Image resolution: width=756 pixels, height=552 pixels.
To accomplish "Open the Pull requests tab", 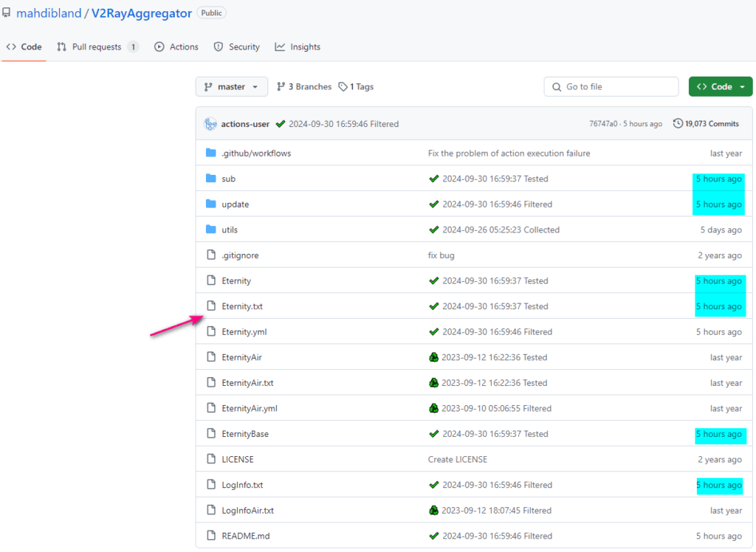I will tap(97, 46).
